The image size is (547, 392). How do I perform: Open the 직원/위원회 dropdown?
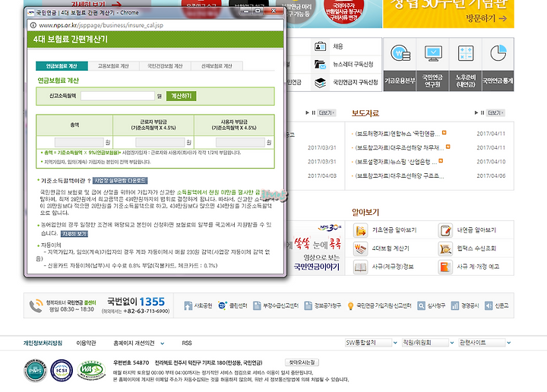pos(428,343)
